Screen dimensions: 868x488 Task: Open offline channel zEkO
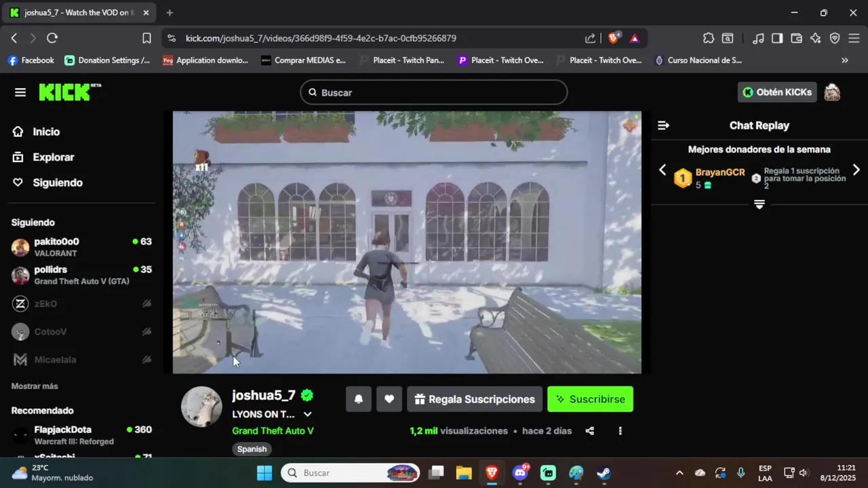81,304
